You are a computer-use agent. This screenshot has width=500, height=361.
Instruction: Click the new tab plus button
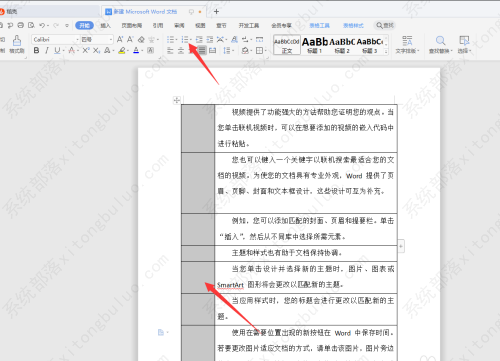tap(216, 12)
